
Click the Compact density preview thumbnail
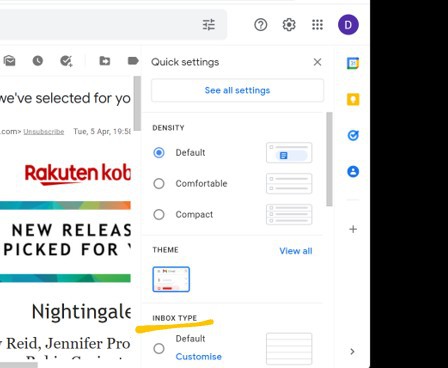[289, 214]
